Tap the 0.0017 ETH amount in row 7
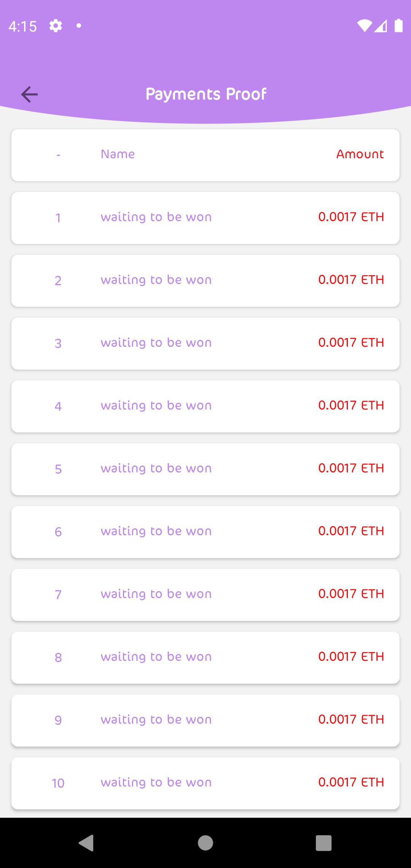 pyautogui.click(x=351, y=594)
